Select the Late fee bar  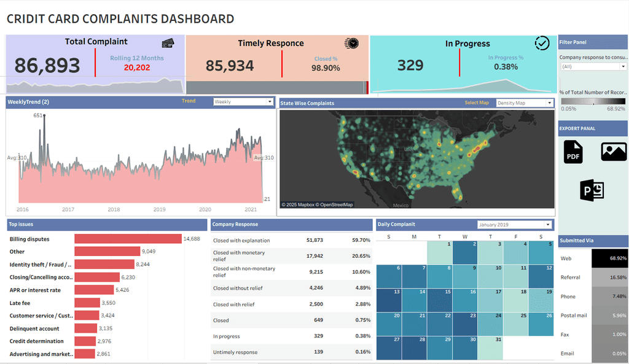[x=87, y=303]
